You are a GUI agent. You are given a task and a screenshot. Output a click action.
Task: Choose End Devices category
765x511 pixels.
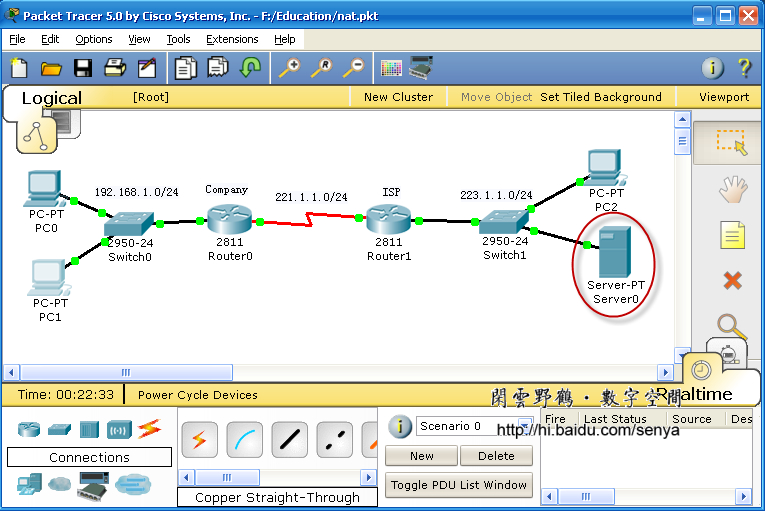29,484
